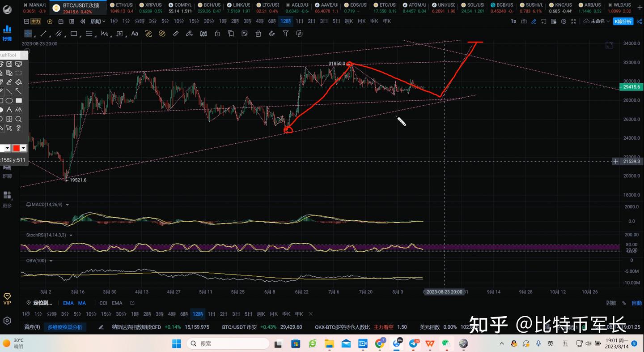The width and height of the screenshot is (644, 352).
Task: Select the horizontal lines tool
Action: click(x=89, y=34)
